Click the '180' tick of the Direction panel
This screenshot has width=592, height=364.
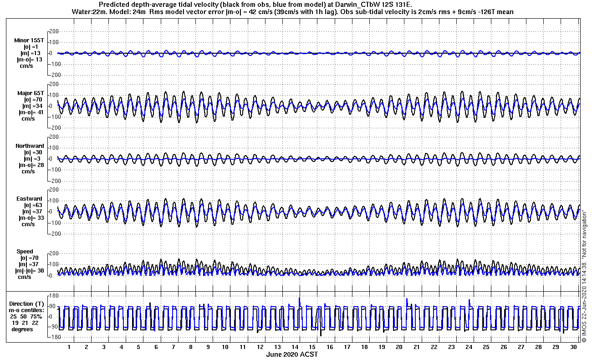pos(54,295)
